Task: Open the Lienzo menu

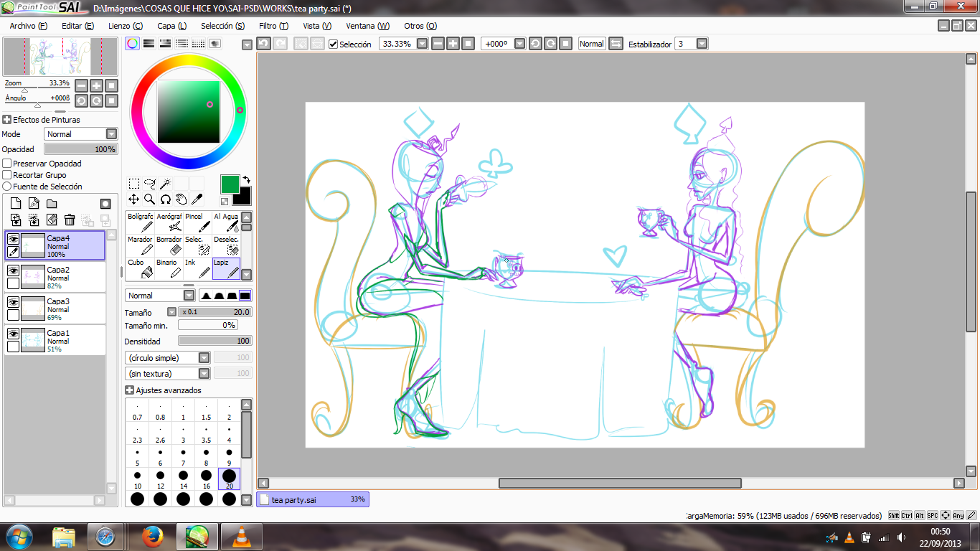Action: click(x=126, y=26)
